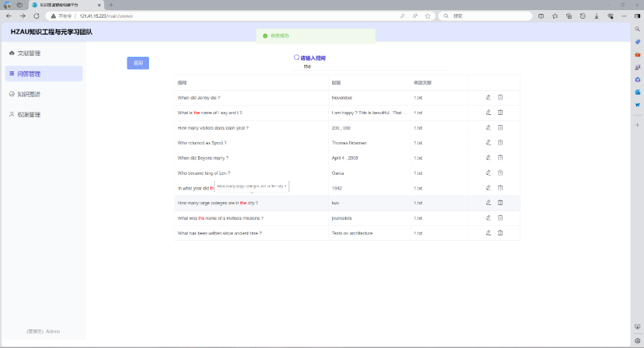Screen dimensions: 644x348
Task: Click the browser refresh icon
Action: (x=35, y=16)
